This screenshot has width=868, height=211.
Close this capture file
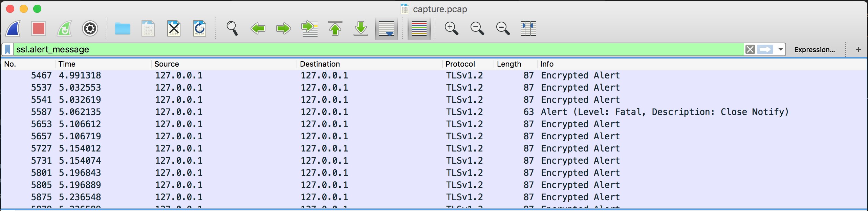point(174,29)
